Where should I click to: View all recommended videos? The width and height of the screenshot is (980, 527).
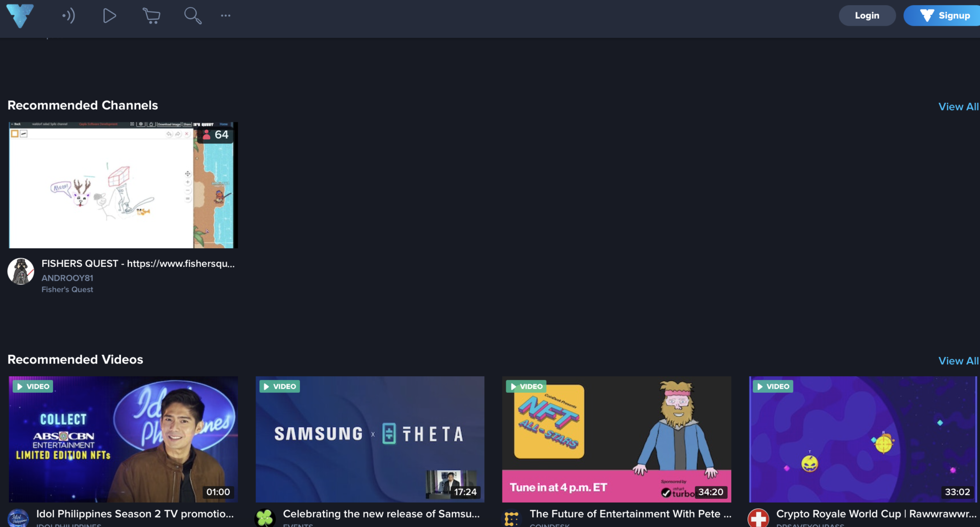pyautogui.click(x=958, y=361)
